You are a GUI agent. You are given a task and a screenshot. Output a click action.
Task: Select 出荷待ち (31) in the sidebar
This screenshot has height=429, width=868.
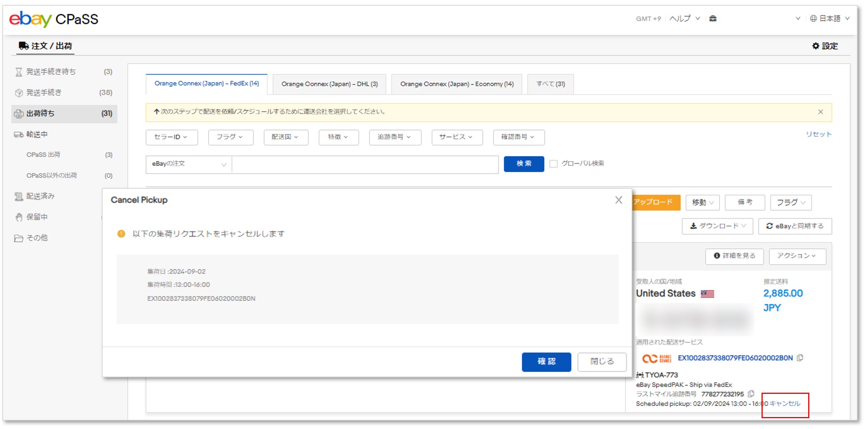(64, 114)
